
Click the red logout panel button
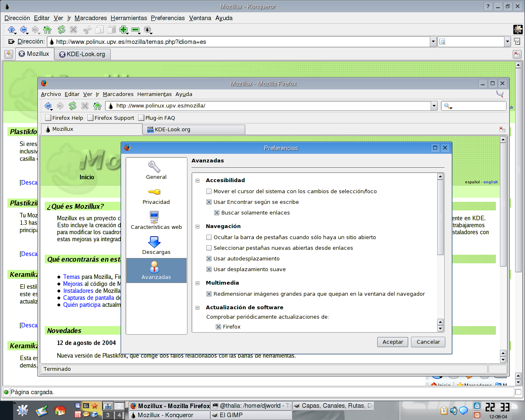tap(477, 415)
